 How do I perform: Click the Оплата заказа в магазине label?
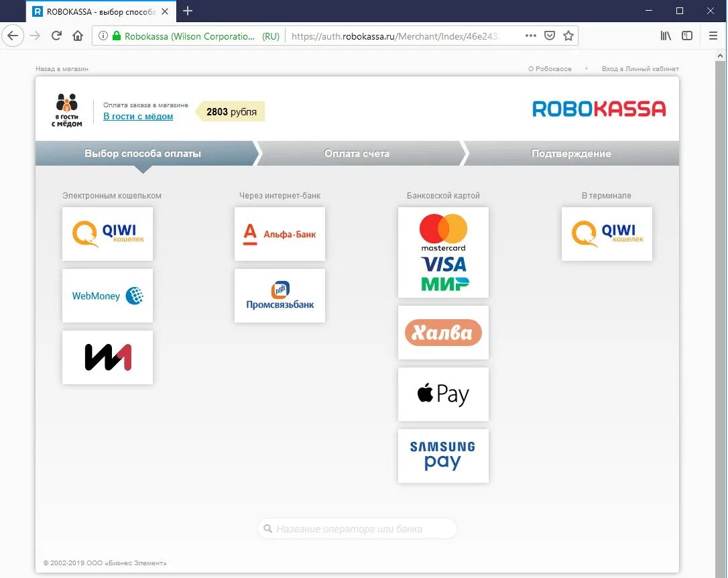[x=145, y=105]
